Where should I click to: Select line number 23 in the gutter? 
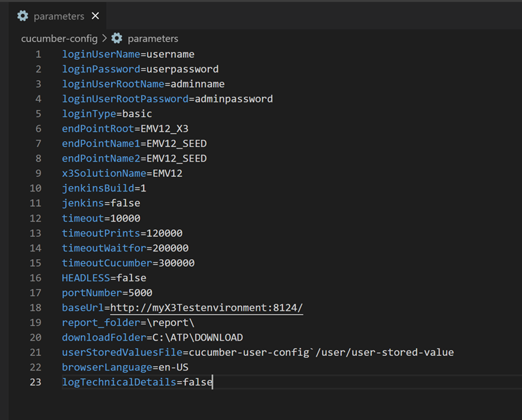tap(35, 382)
